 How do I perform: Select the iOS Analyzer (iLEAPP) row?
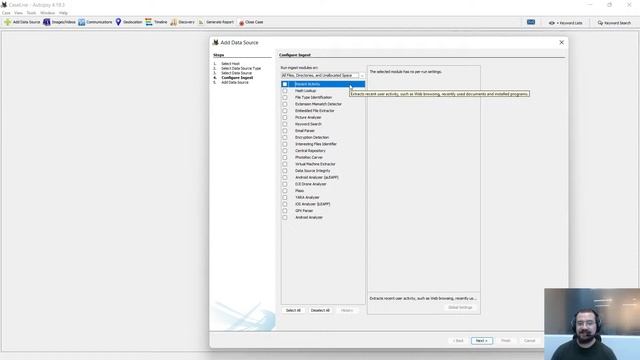point(323,204)
